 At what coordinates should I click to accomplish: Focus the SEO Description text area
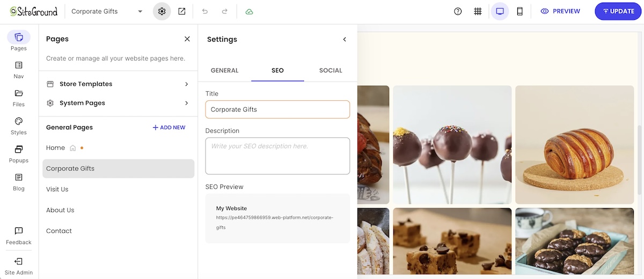tap(277, 156)
